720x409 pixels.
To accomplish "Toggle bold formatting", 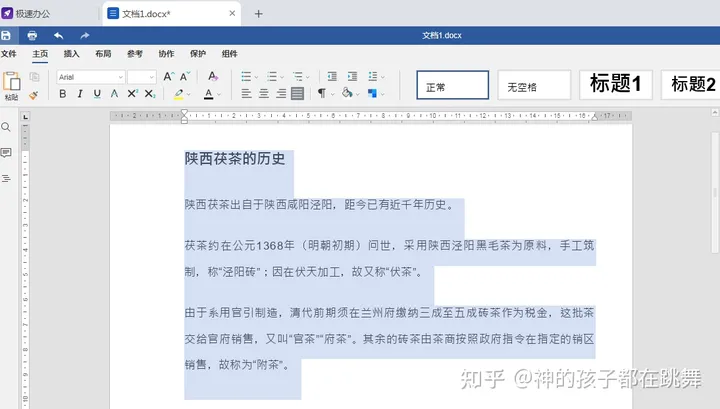I will pos(62,94).
